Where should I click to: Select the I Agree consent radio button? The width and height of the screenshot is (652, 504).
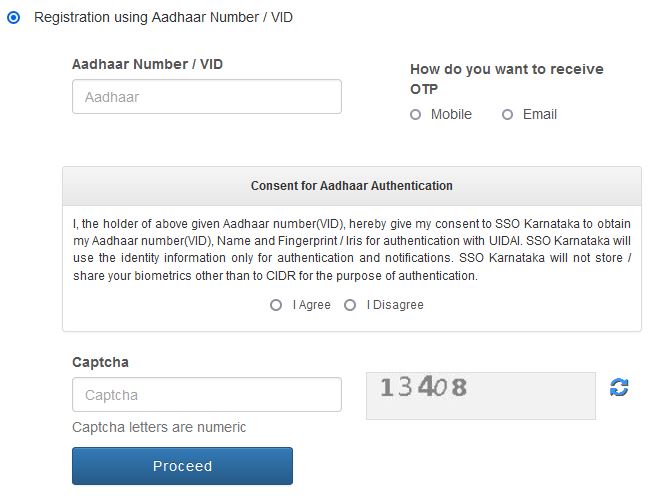tap(276, 305)
